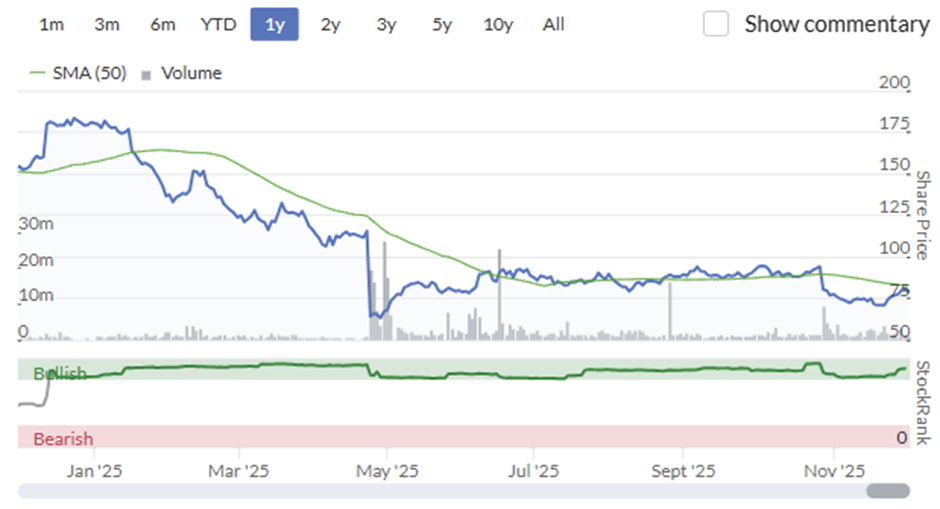Grab the chart range navigator handle
940x509 pixels.
point(888,490)
